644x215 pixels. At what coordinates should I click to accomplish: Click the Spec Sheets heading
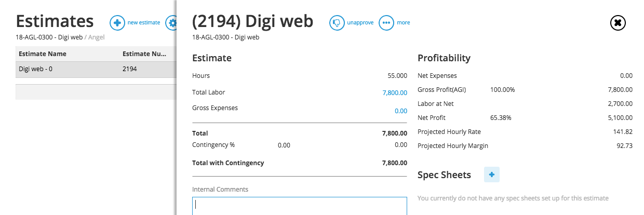444,175
